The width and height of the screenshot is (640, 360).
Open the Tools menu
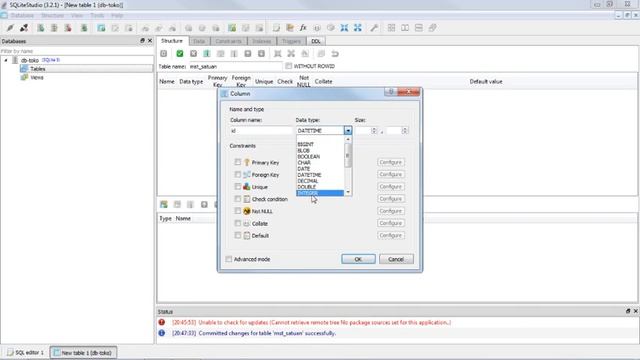point(97,16)
